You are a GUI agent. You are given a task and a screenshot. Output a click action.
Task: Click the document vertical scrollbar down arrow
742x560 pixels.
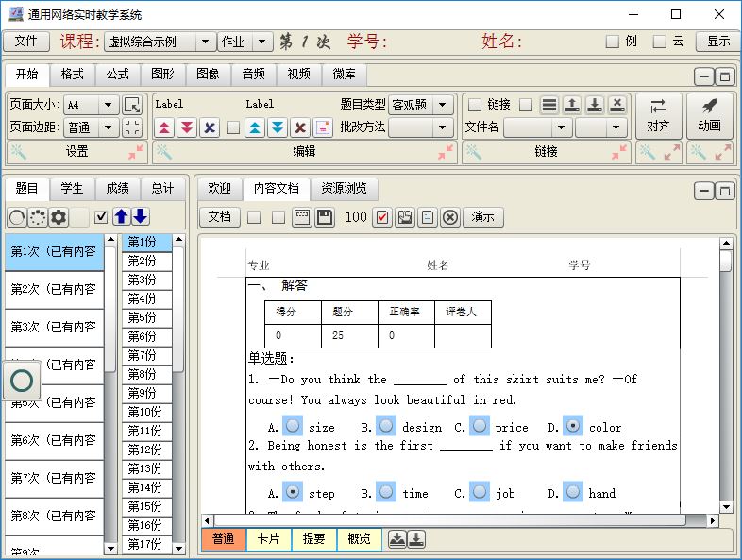(x=725, y=507)
